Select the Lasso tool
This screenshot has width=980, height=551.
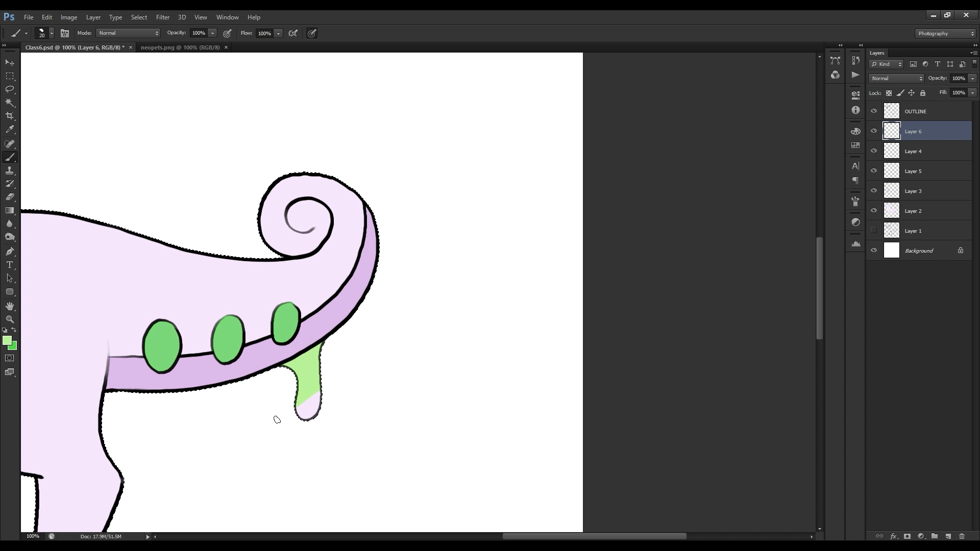pos(10,89)
